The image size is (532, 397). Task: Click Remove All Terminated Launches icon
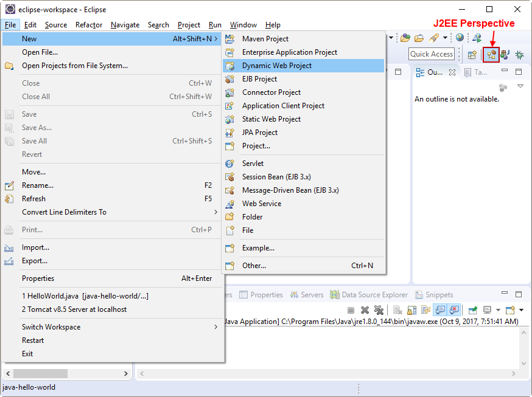tap(379, 310)
